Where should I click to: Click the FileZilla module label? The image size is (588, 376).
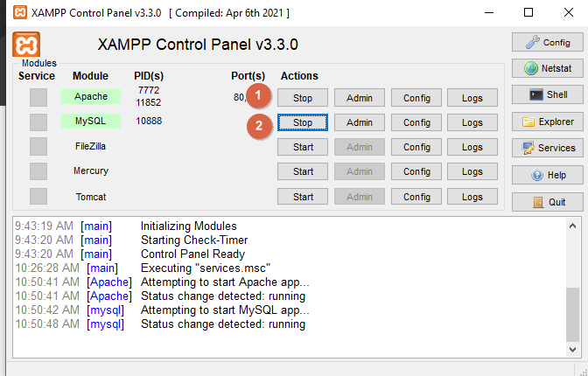click(90, 146)
